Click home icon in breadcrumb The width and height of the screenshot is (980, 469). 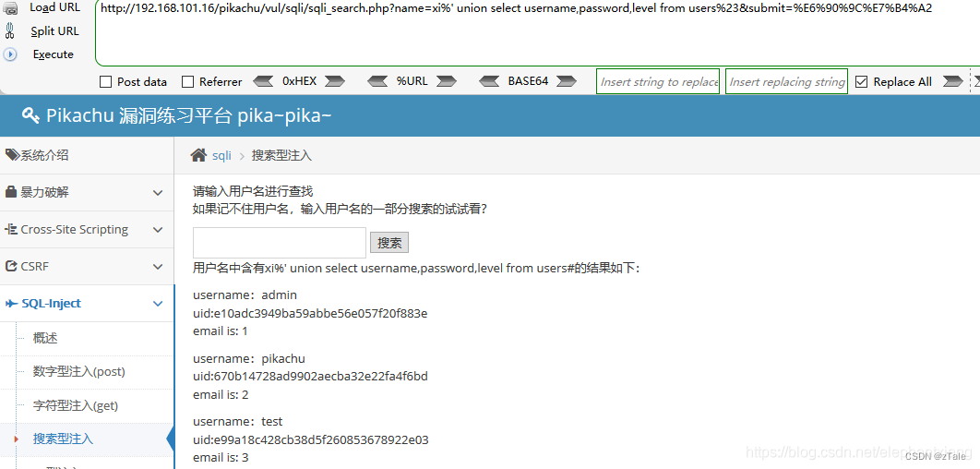198,155
